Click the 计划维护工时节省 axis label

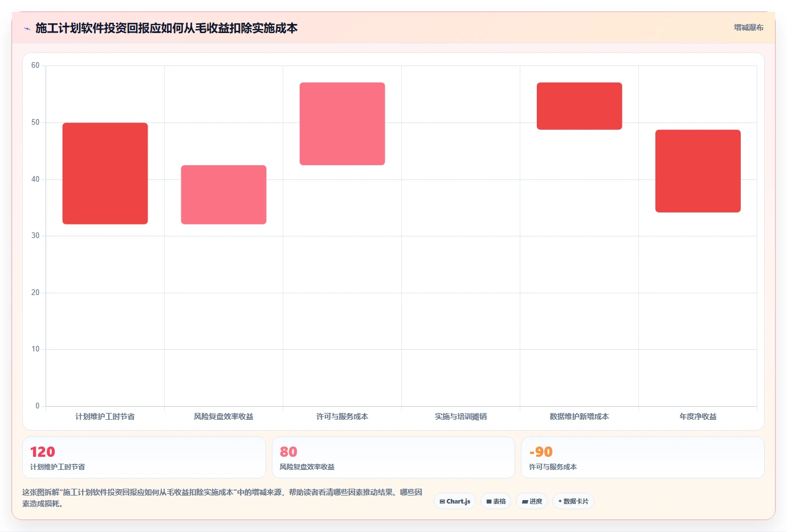(x=105, y=416)
